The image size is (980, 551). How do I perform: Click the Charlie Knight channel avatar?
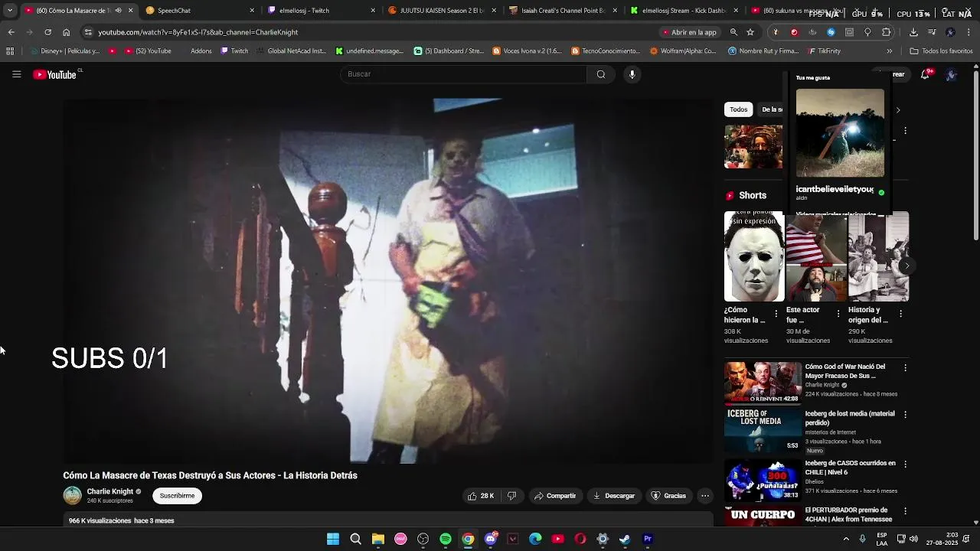tap(72, 496)
